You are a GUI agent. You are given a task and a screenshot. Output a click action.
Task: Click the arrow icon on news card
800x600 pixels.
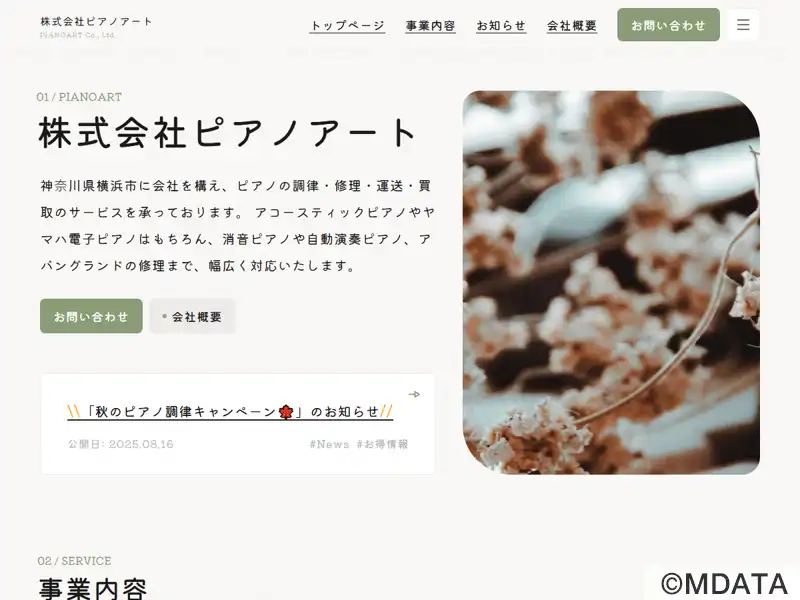tap(414, 394)
